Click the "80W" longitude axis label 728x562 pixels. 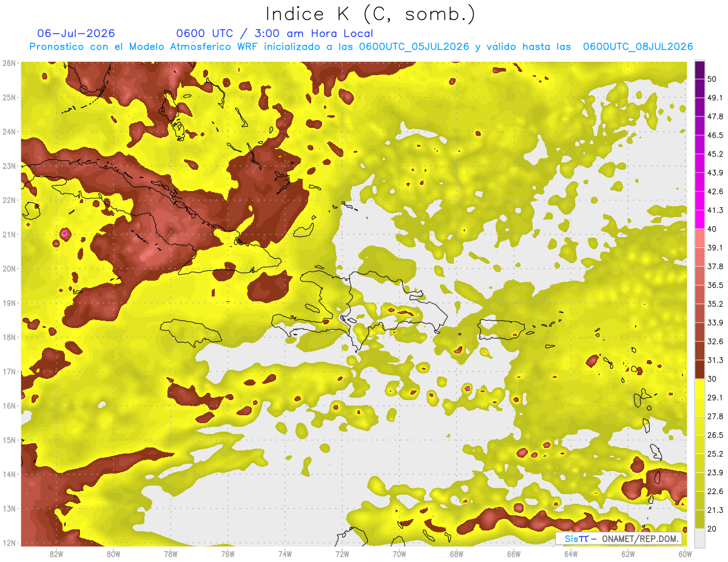click(113, 554)
